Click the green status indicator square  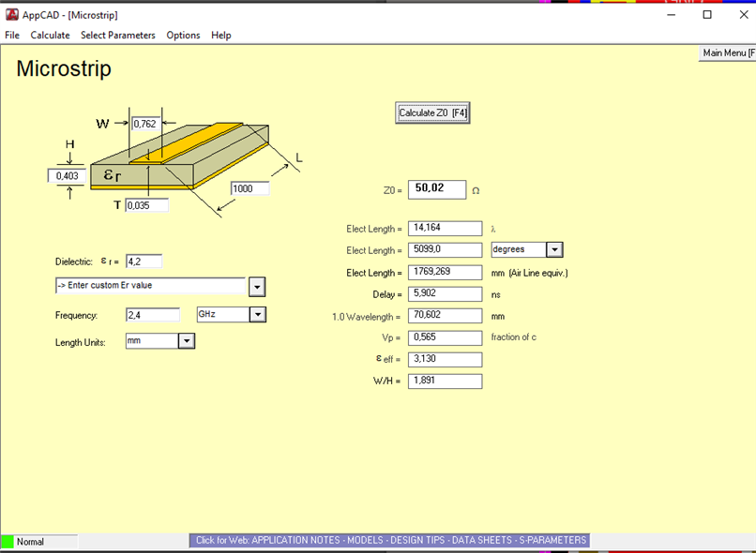[x=8, y=542]
